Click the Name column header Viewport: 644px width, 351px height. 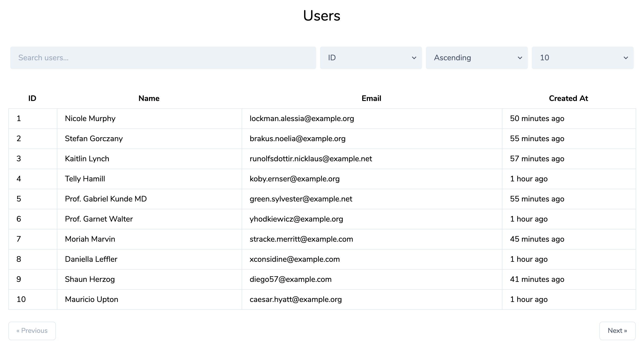(149, 98)
